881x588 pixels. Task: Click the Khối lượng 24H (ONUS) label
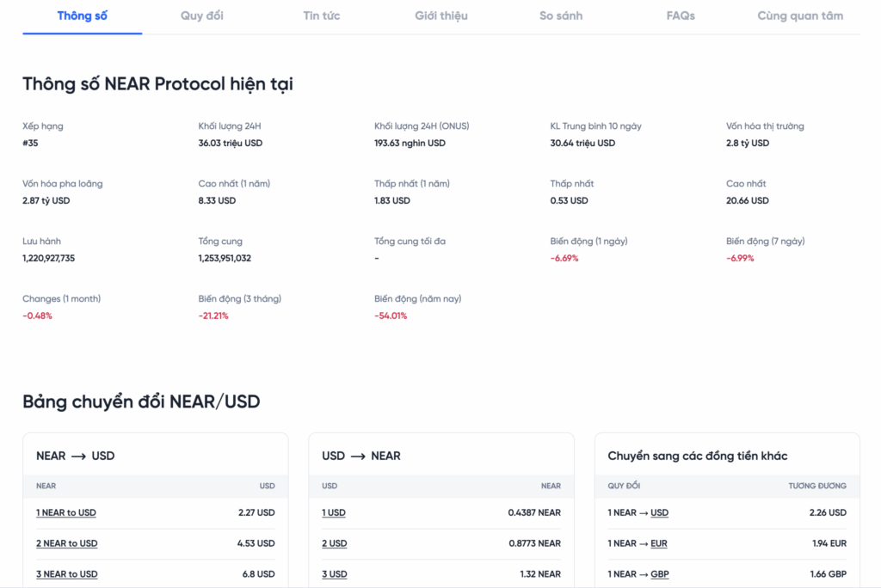pyautogui.click(x=422, y=126)
